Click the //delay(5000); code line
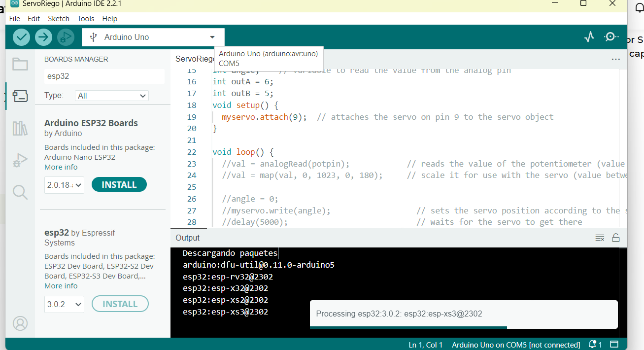 [255, 222]
